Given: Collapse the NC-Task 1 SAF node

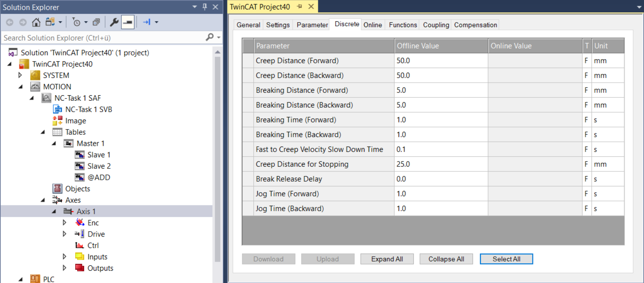Looking at the screenshot, I should pyautogui.click(x=31, y=98).
